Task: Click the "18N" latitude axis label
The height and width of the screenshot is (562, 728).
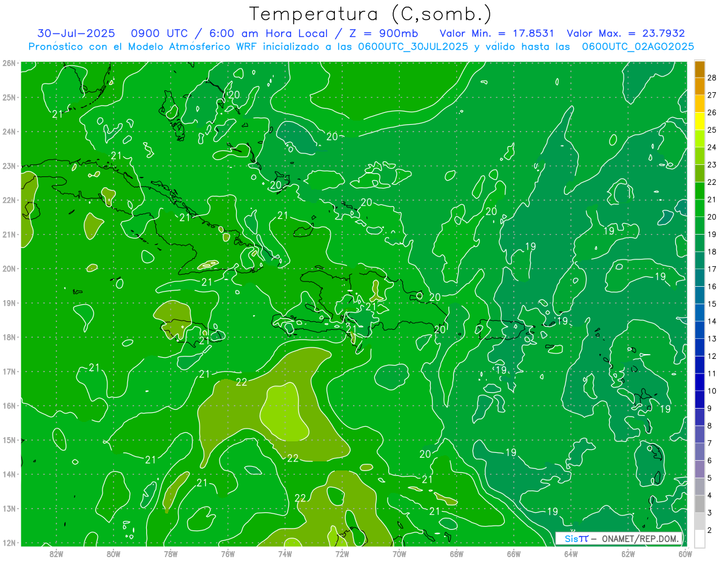Action: point(8,337)
